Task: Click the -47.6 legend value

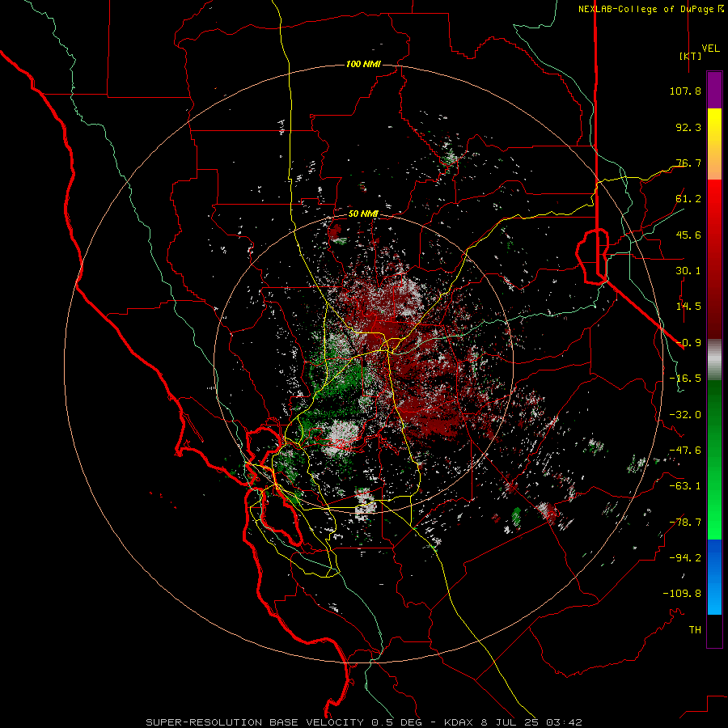Action: [685, 451]
